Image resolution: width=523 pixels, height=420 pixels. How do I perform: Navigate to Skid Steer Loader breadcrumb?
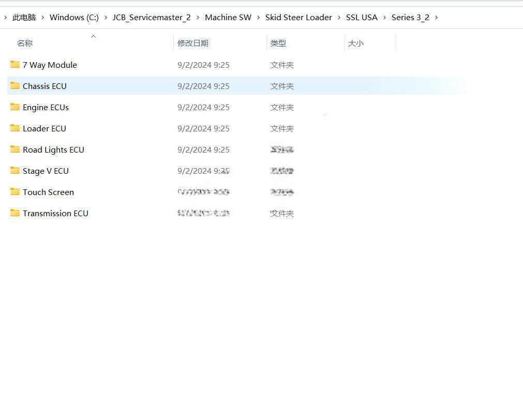point(298,17)
